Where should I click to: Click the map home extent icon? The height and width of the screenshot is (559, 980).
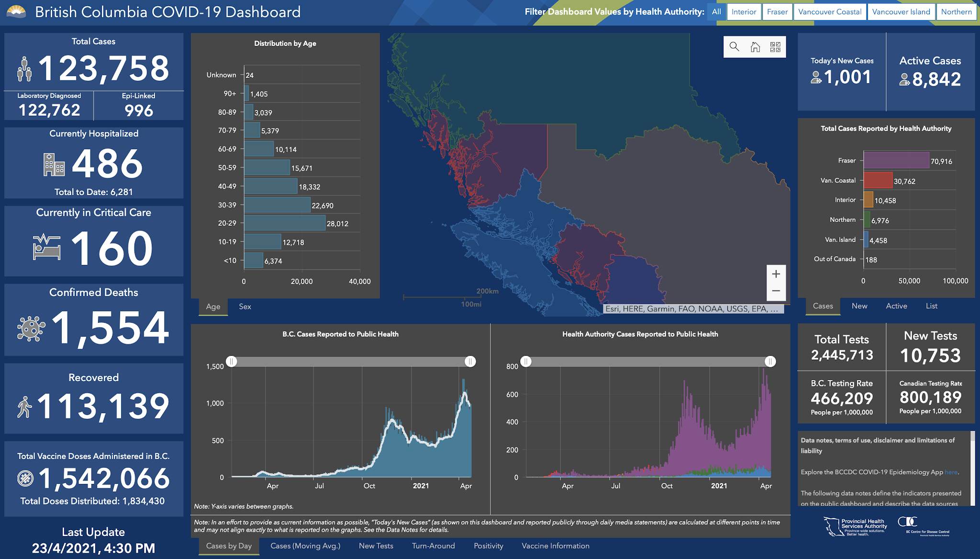click(755, 47)
